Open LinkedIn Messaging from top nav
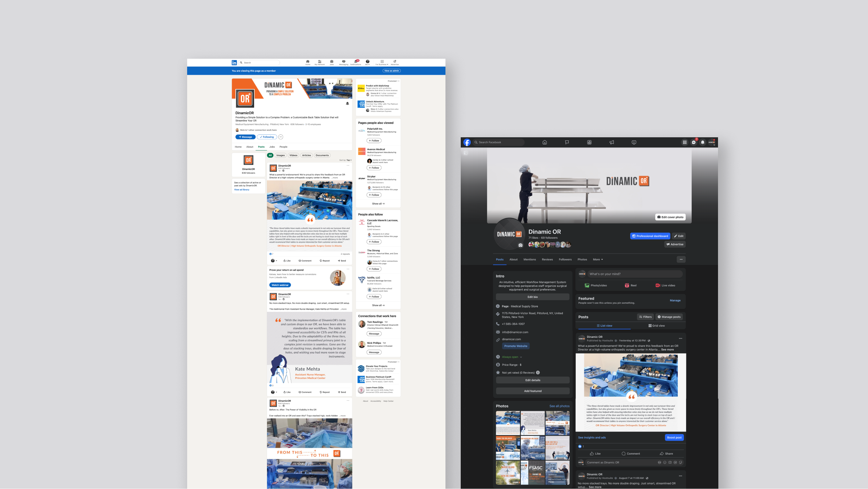This screenshot has width=868, height=489. click(x=343, y=63)
